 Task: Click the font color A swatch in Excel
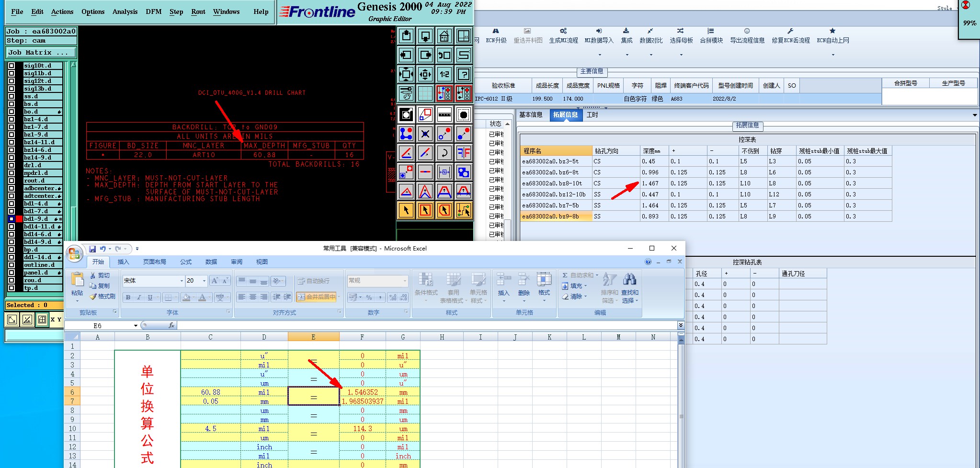point(202,297)
